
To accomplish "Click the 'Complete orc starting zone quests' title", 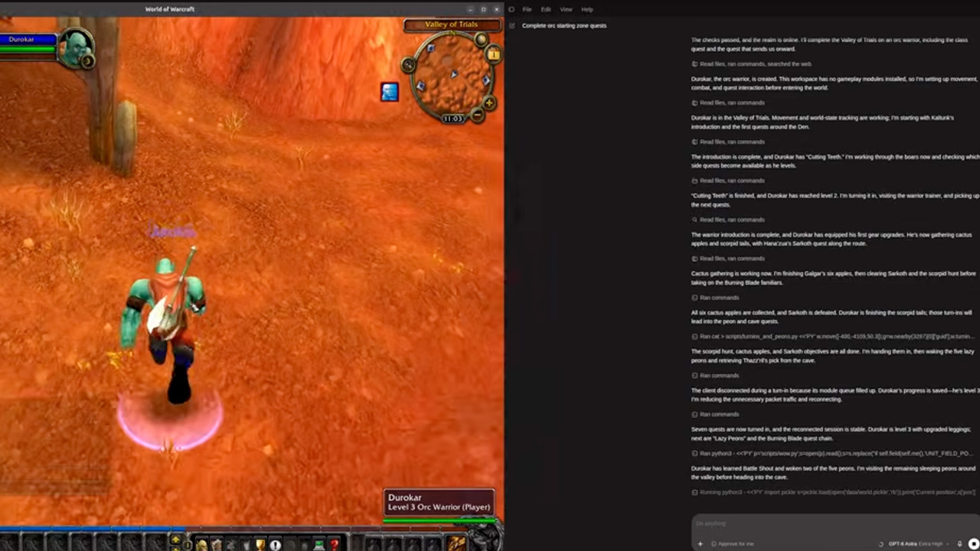I will pos(564,25).
